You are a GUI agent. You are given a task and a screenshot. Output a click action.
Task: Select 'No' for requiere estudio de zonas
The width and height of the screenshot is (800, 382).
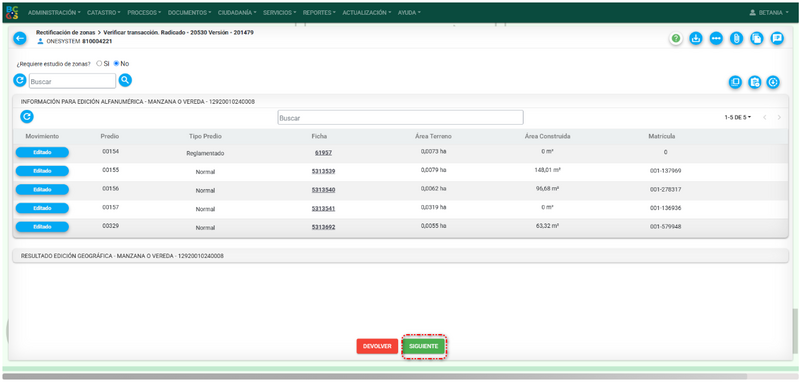click(x=116, y=64)
